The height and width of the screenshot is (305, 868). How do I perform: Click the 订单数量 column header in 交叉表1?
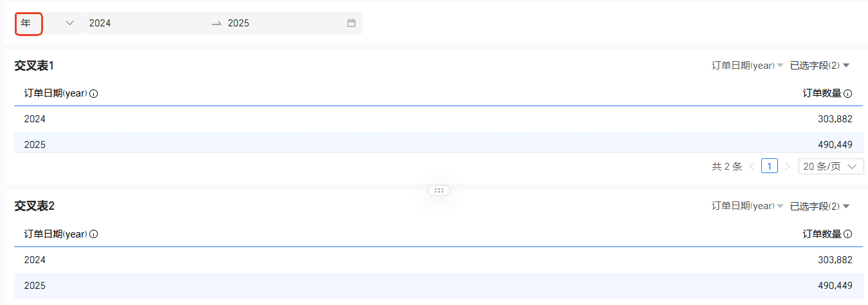822,93
